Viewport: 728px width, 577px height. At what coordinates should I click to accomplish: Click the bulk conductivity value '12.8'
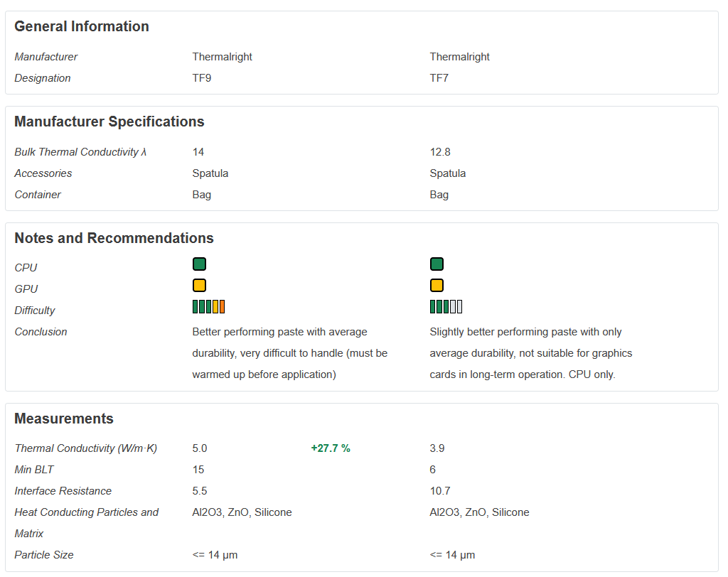(x=439, y=152)
